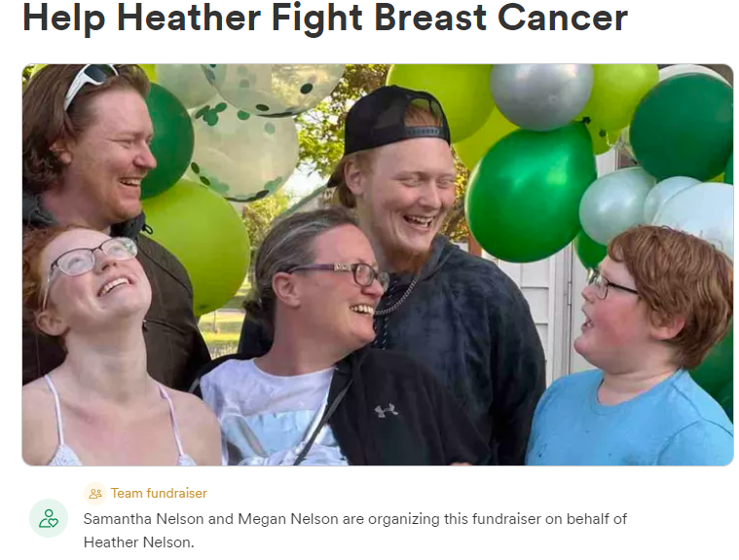Click the silver balloon in the photo
739x560 pixels.
click(x=541, y=96)
